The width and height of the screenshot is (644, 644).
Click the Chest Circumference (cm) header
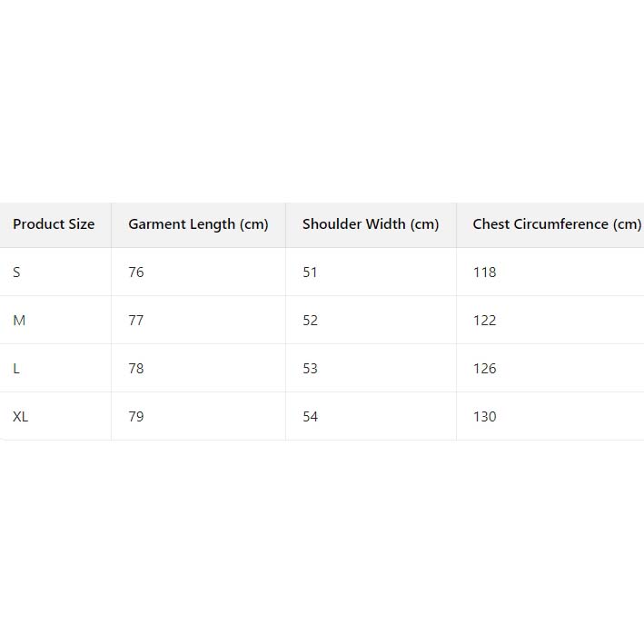pos(556,224)
